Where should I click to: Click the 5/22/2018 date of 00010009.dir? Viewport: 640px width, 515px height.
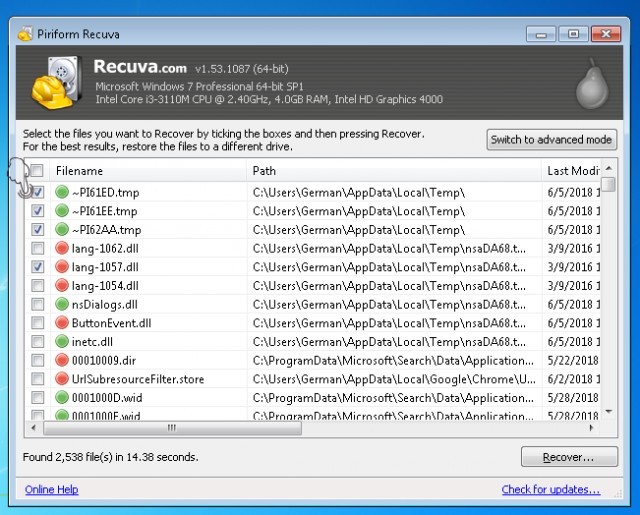tap(573, 360)
